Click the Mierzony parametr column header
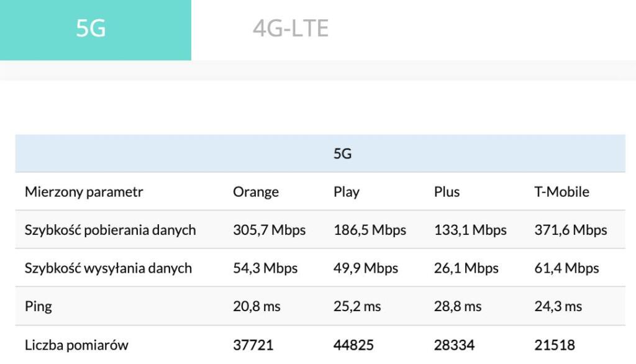Screen dimensions: 636x364 tap(84, 192)
